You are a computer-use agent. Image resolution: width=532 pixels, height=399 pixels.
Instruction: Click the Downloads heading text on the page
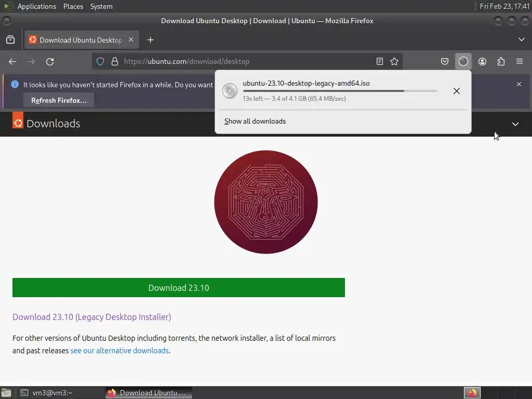[x=54, y=124]
